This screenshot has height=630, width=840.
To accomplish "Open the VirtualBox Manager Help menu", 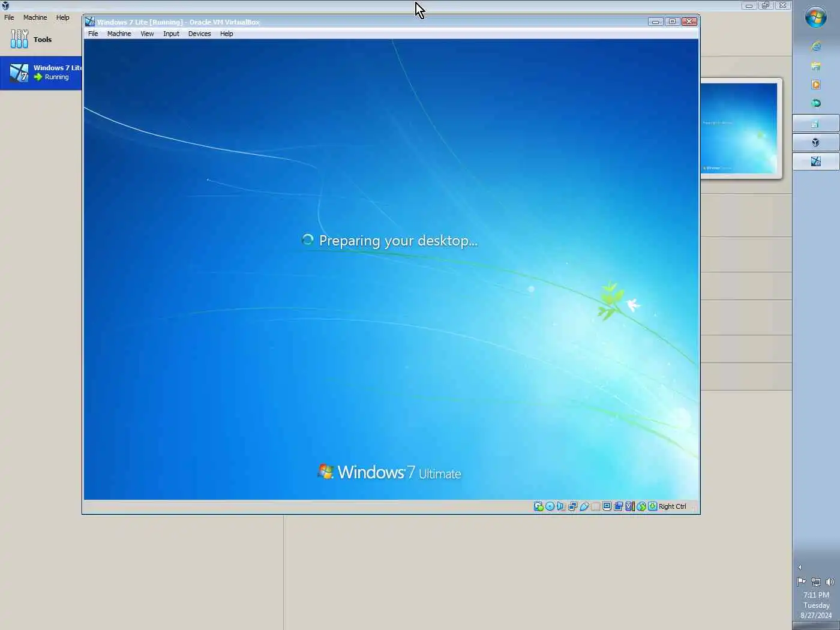I will point(63,17).
